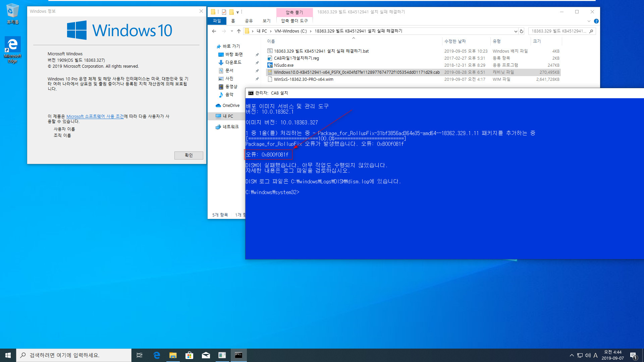
Task: Open Task View on taskbar
Action: click(x=140, y=355)
